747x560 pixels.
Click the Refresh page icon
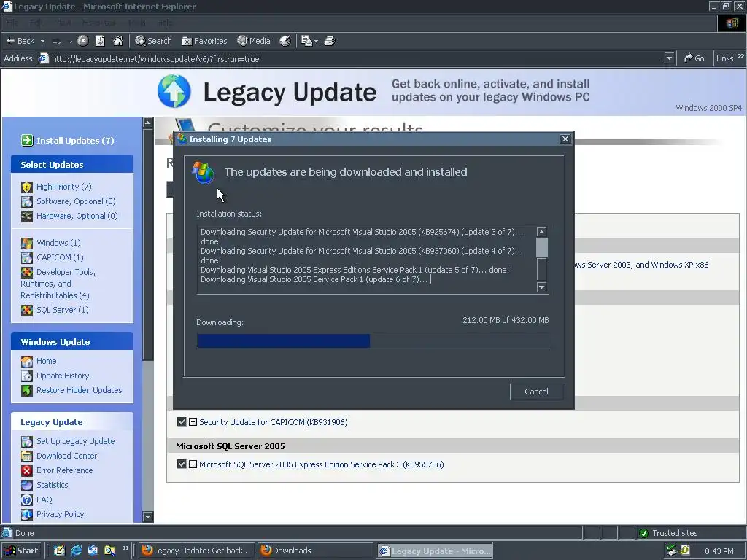100,41
